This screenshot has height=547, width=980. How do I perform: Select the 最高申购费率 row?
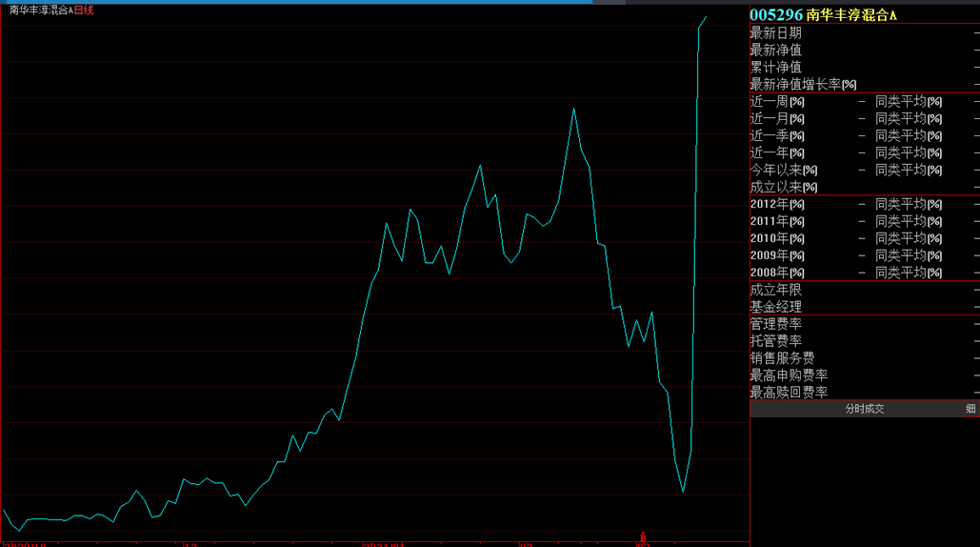(x=865, y=375)
